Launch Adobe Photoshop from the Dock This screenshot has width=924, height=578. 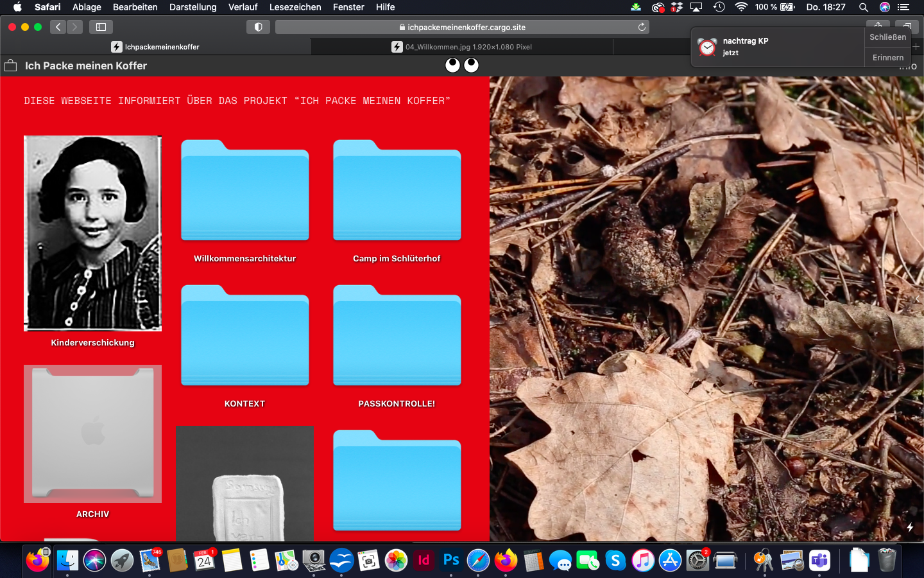point(451,561)
